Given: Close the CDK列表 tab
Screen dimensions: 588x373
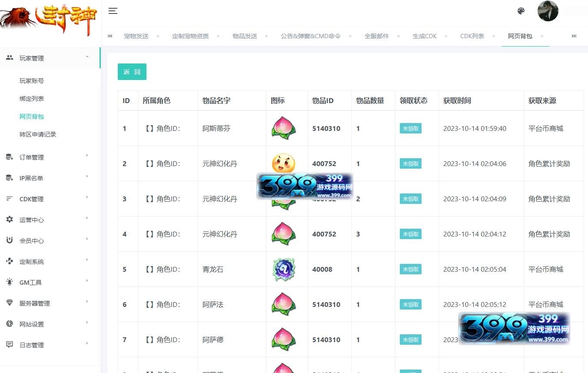Looking at the screenshot, I should click(494, 36).
